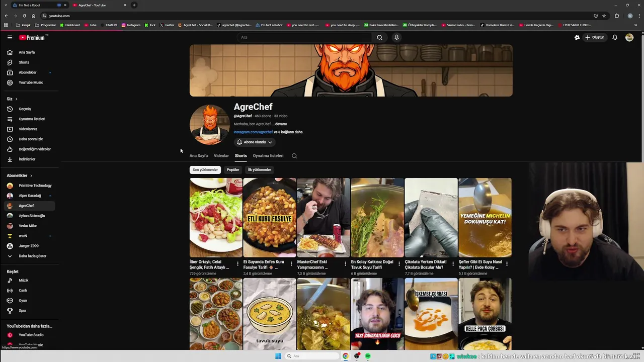Screen dimensions: 644x362
Task: Bookmark this page star icon
Action: point(604,16)
